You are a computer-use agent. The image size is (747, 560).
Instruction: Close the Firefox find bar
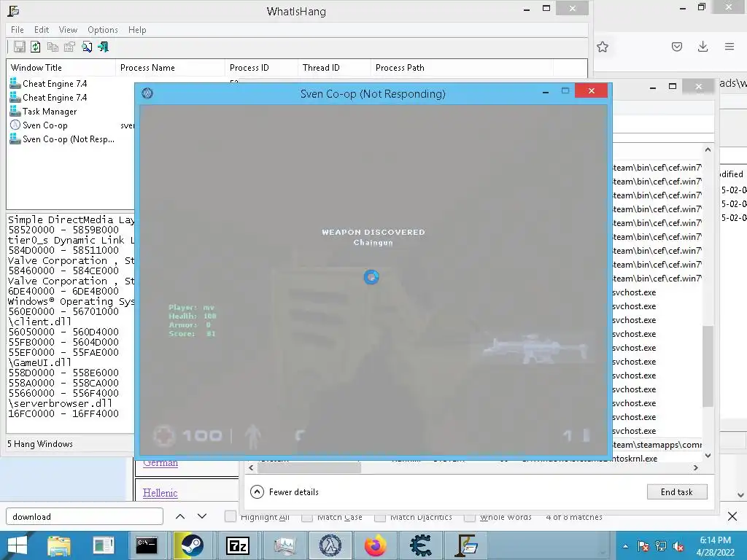732,516
